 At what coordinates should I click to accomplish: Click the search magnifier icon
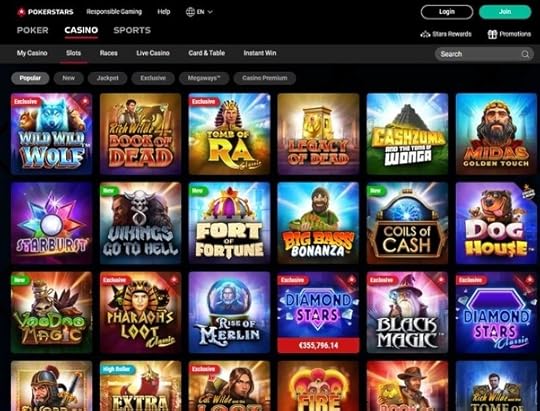point(525,54)
